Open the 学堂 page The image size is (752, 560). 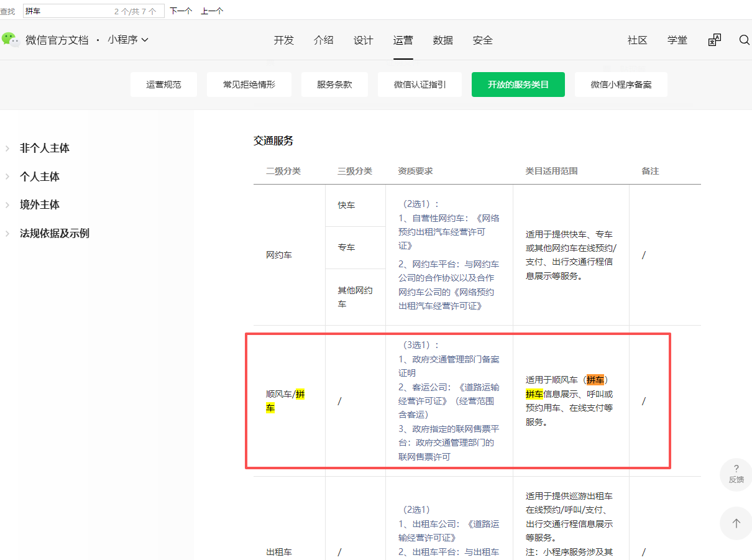(677, 40)
